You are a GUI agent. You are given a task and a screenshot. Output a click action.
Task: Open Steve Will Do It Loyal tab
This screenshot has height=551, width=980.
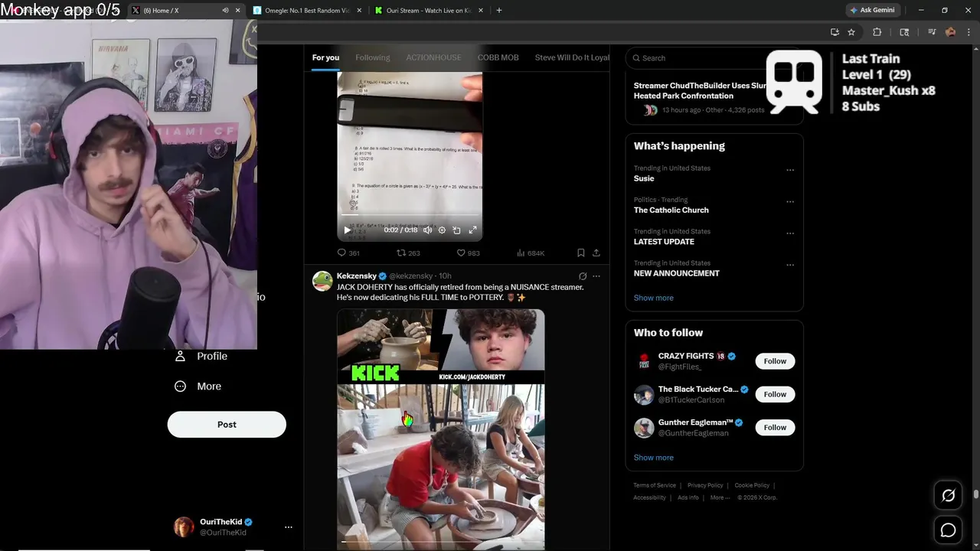click(x=572, y=57)
